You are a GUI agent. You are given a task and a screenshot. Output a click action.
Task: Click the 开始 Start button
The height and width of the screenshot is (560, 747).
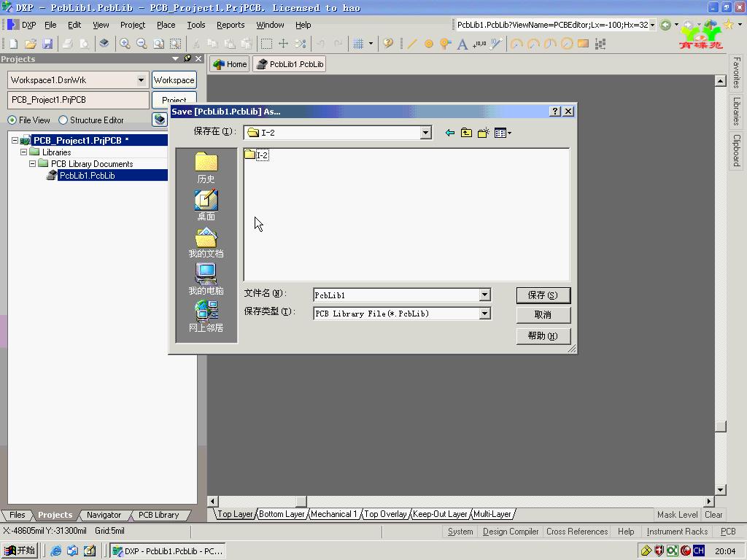click(20, 551)
